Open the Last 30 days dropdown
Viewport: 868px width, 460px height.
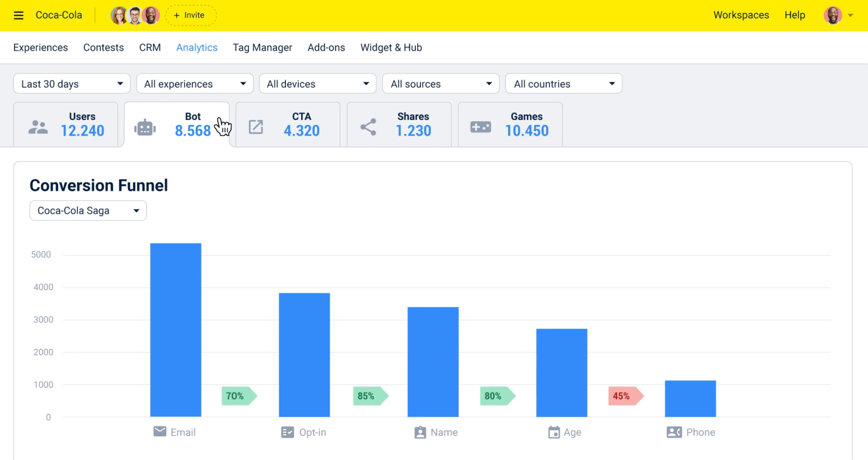tap(72, 83)
